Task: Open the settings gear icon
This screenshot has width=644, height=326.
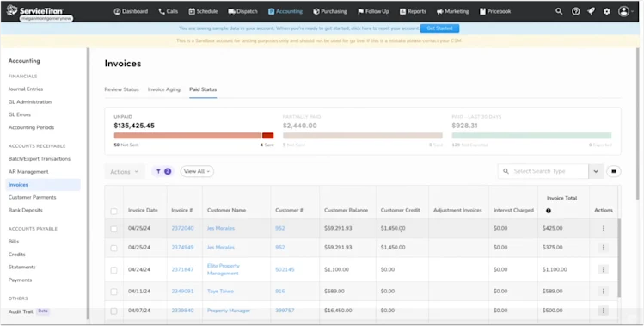Action: pos(607,11)
